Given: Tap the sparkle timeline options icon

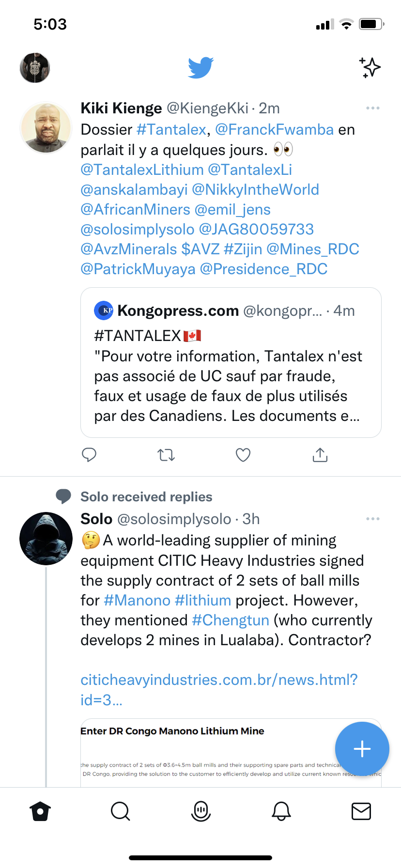Looking at the screenshot, I should (x=370, y=67).
